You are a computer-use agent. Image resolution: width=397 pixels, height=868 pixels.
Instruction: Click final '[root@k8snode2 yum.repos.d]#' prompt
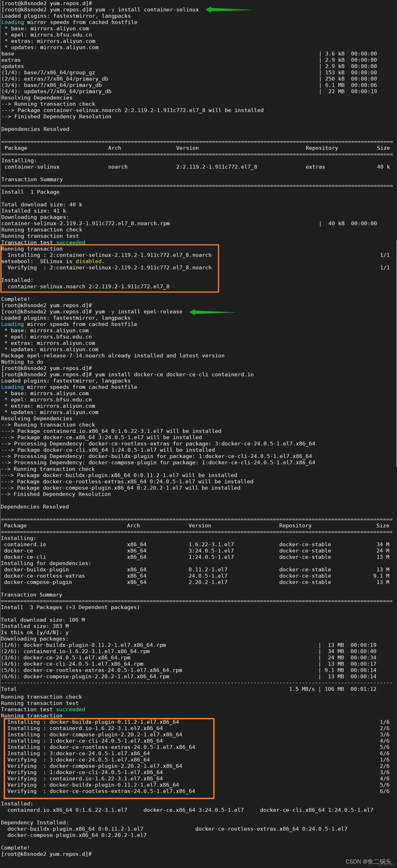(47, 854)
